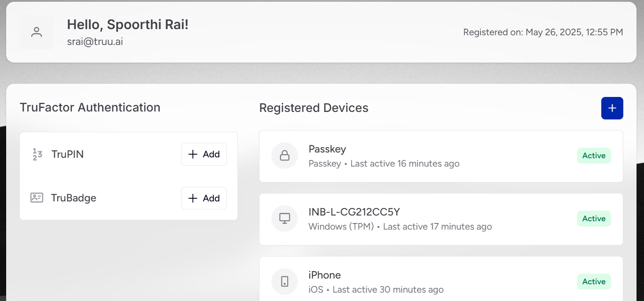
Task: Click the Active badge on INB-L-CG212CC5Y
Action: (594, 219)
